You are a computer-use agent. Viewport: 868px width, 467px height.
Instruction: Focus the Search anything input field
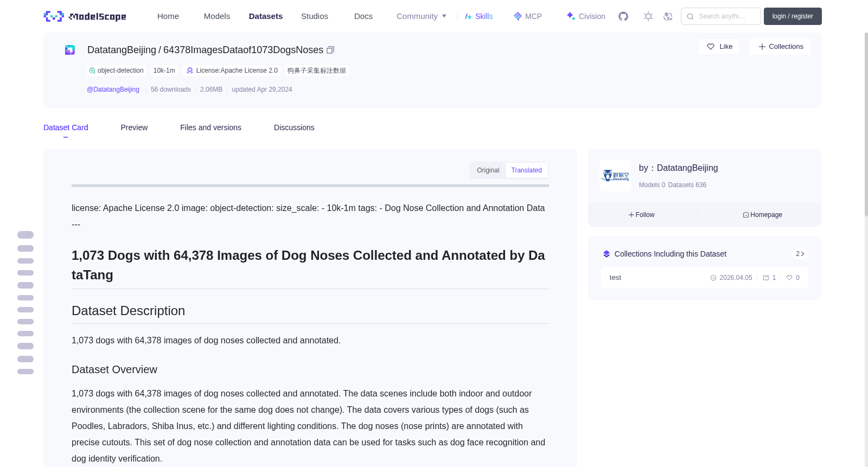(721, 16)
